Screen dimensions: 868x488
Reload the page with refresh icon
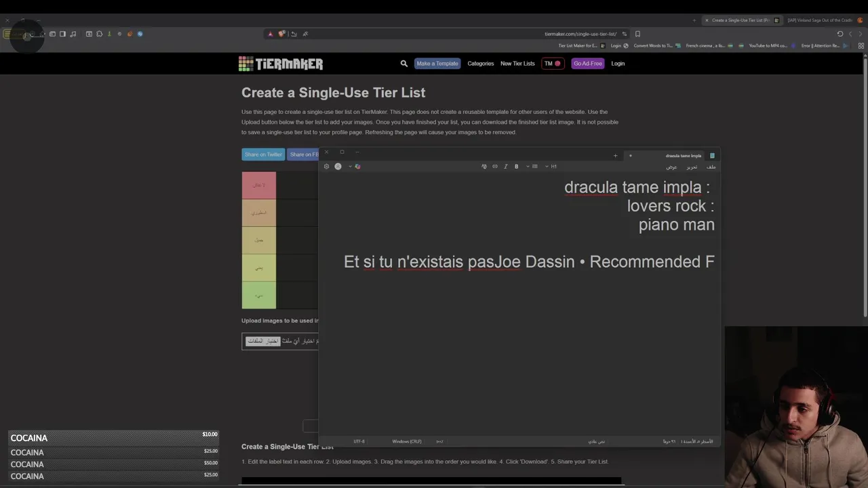pyautogui.click(x=840, y=34)
